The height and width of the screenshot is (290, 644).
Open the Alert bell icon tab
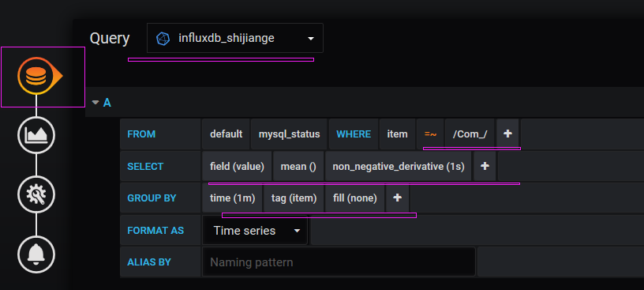click(36, 254)
